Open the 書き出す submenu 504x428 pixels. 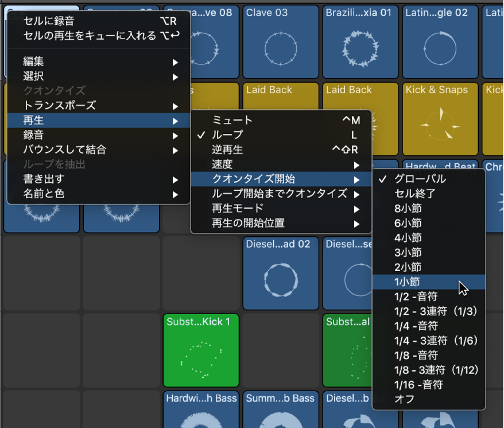click(x=99, y=179)
